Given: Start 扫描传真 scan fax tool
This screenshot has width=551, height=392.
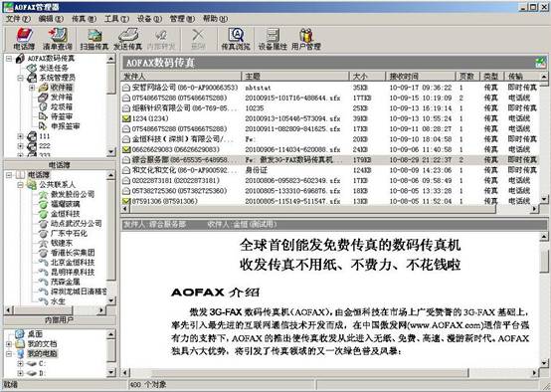Looking at the screenshot, I should tap(94, 39).
